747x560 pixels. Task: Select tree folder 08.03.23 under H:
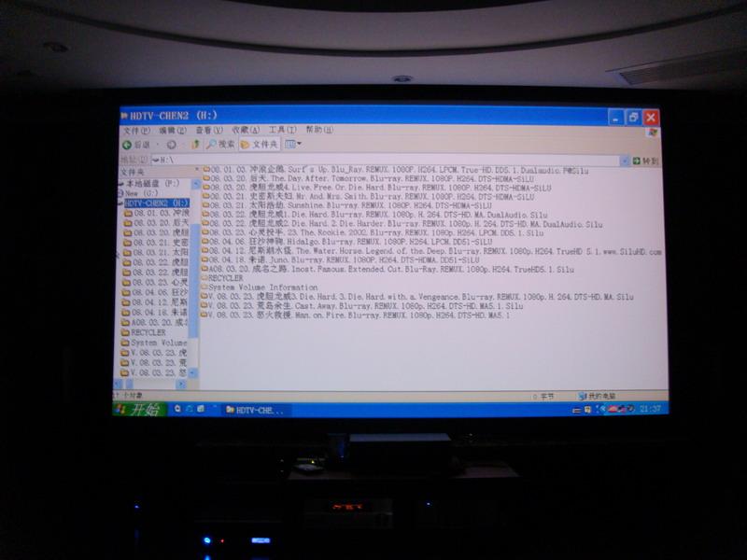click(x=157, y=283)
